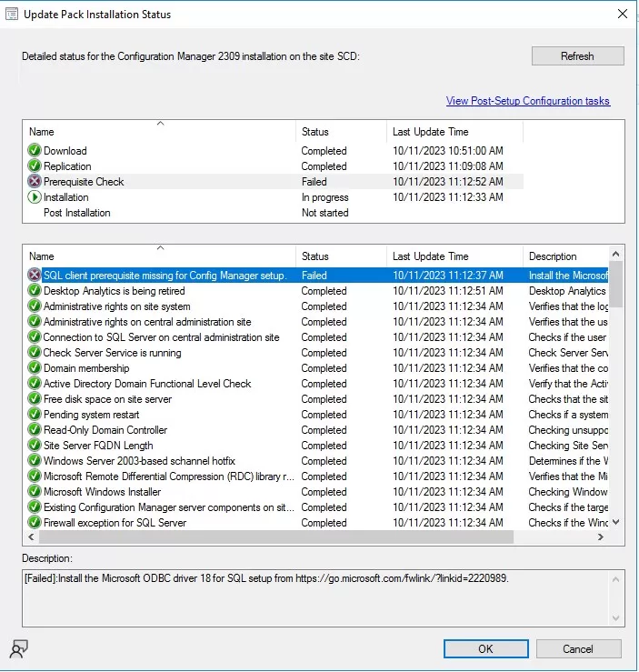
Task: Close the Update Pack Installation Status dialog
Action: coord(623,15)
